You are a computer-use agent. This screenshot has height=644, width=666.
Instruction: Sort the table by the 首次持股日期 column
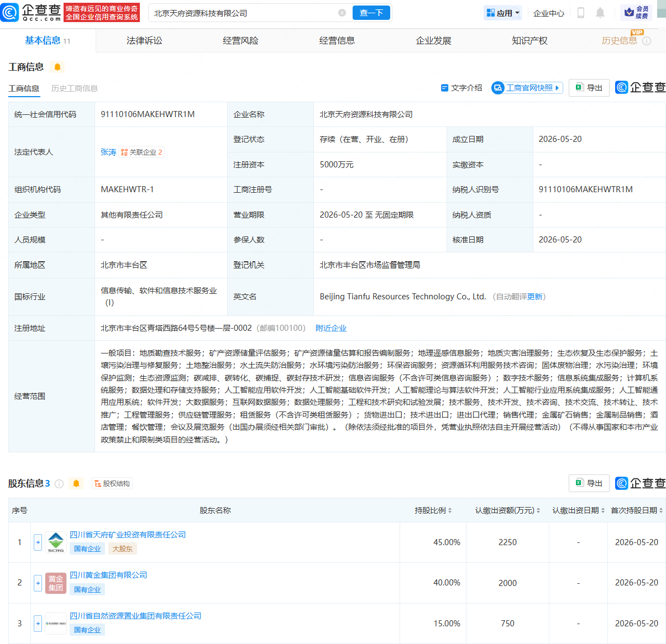[x=637, y=510]
